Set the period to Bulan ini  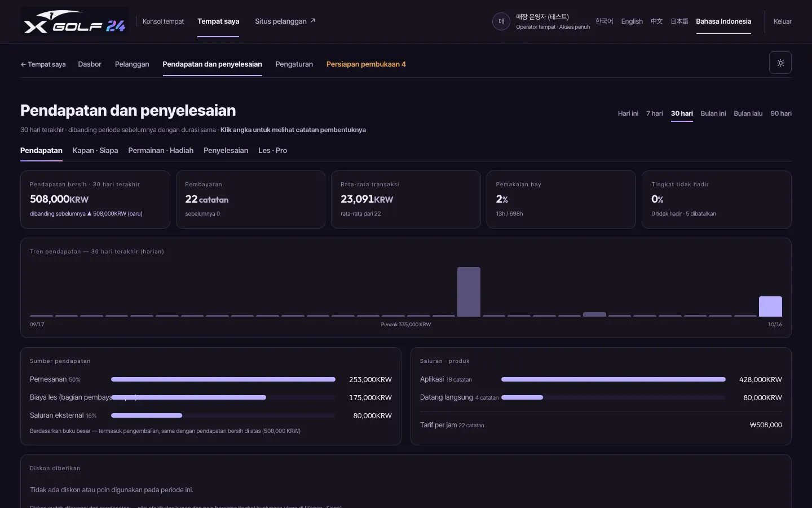coord(713,113)
